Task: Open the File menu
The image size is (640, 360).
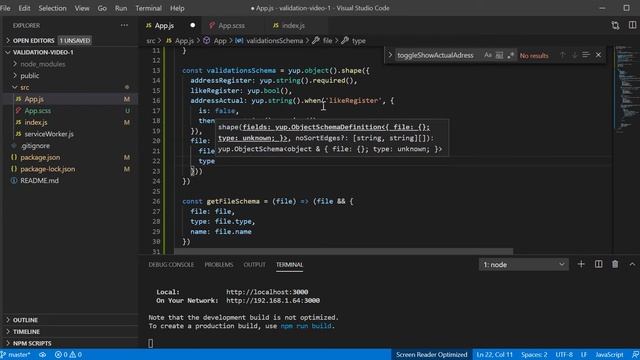Action: pos(5,8)
